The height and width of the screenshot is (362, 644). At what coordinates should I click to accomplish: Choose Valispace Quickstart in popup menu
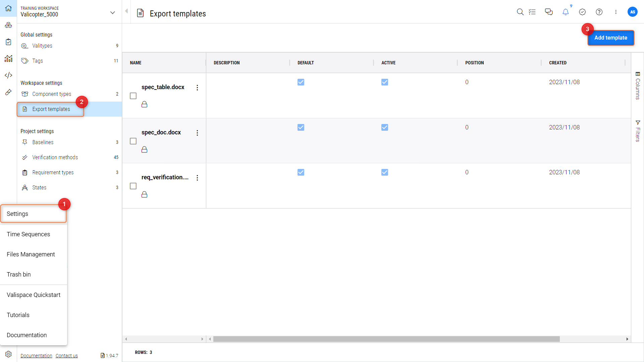tap(34, 295)
